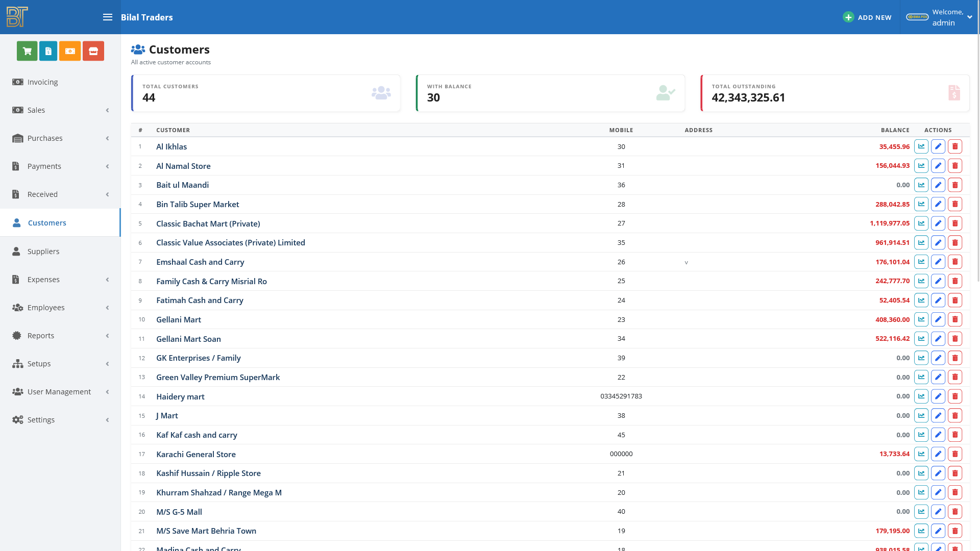
Task: Delete Kaf Kaf cash and carry customer
Action: (955, 435)
